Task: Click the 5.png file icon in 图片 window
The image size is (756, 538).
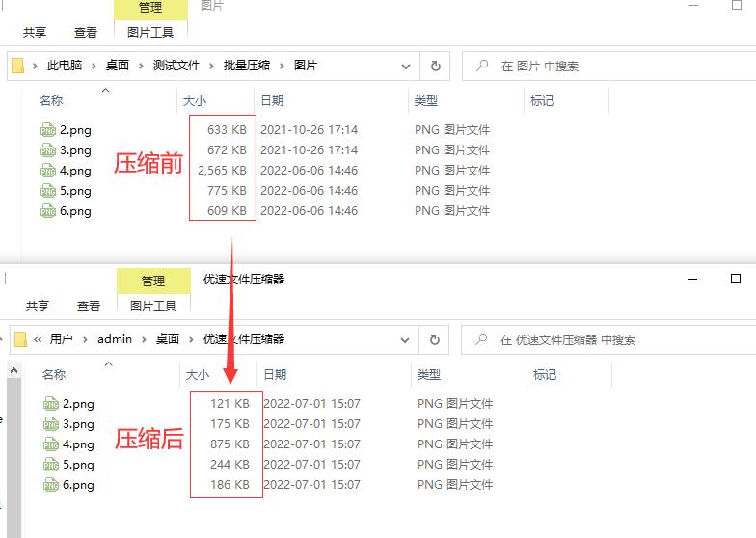Action: (x=48, y=191)
